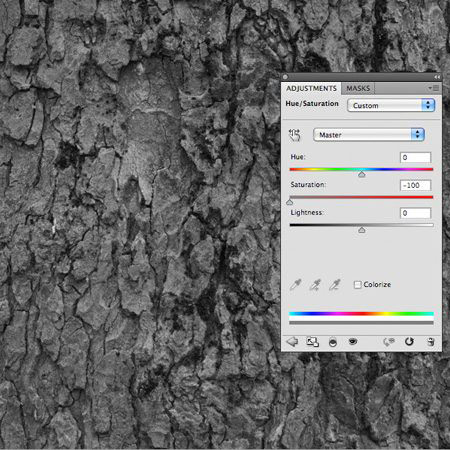
Task: Pick the Subtract from Sample eyedropper
Action: tap(335, 285)
